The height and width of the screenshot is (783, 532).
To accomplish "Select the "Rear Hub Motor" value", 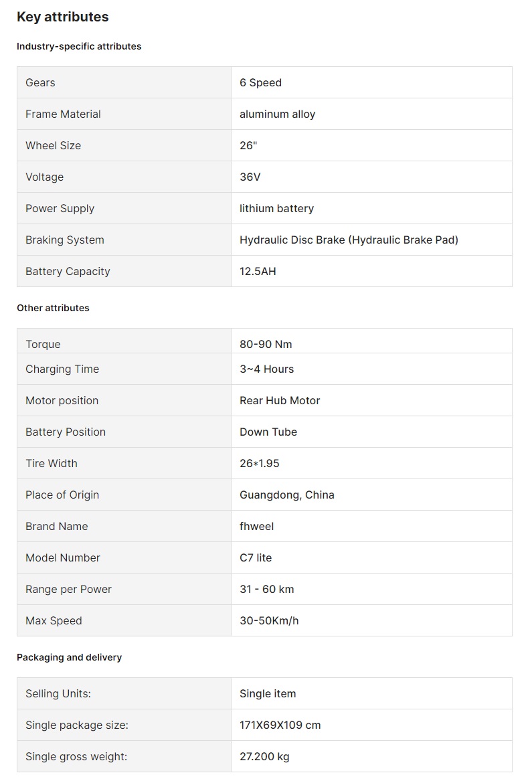I will click(x=280, y=401).
